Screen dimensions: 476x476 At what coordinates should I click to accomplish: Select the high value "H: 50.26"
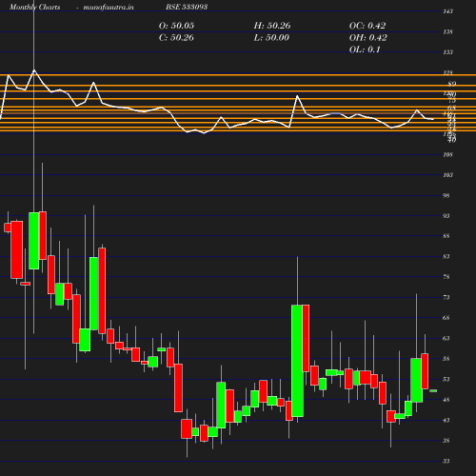tap(272, 26)
